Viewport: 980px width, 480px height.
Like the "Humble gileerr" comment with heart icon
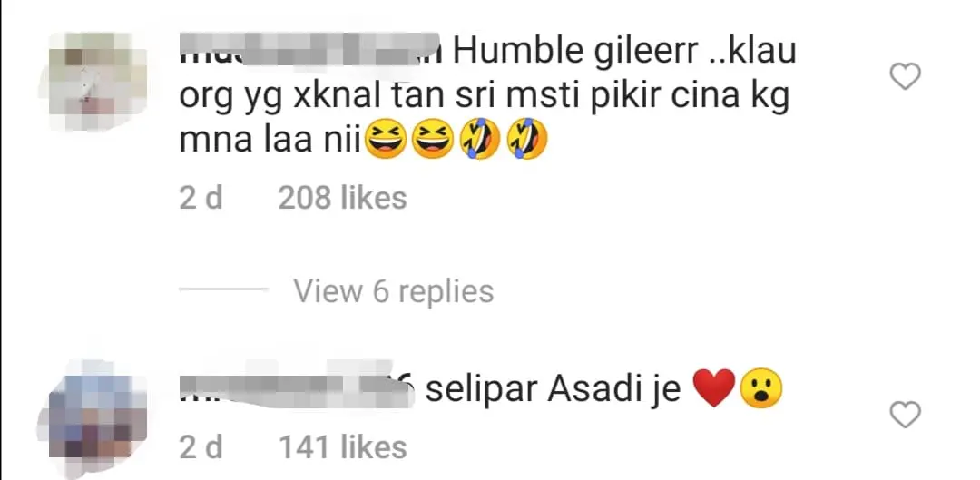tap(905, 77)
